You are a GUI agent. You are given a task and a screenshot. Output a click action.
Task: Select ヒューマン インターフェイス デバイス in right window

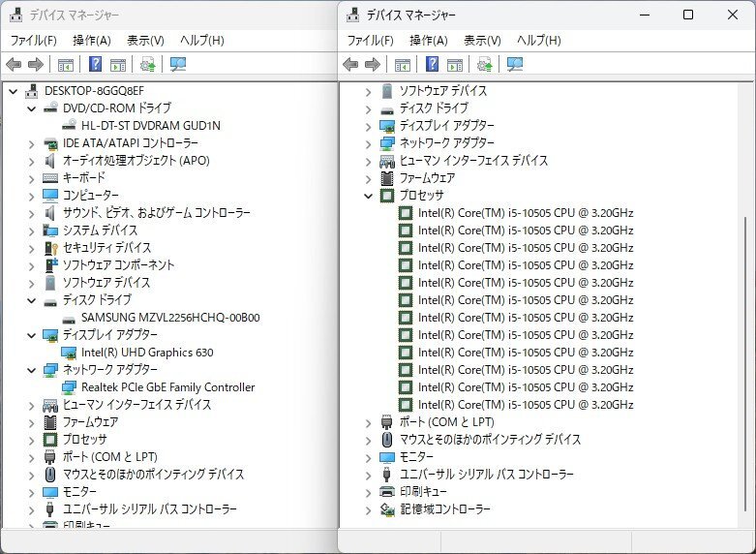tap(473, 161)
